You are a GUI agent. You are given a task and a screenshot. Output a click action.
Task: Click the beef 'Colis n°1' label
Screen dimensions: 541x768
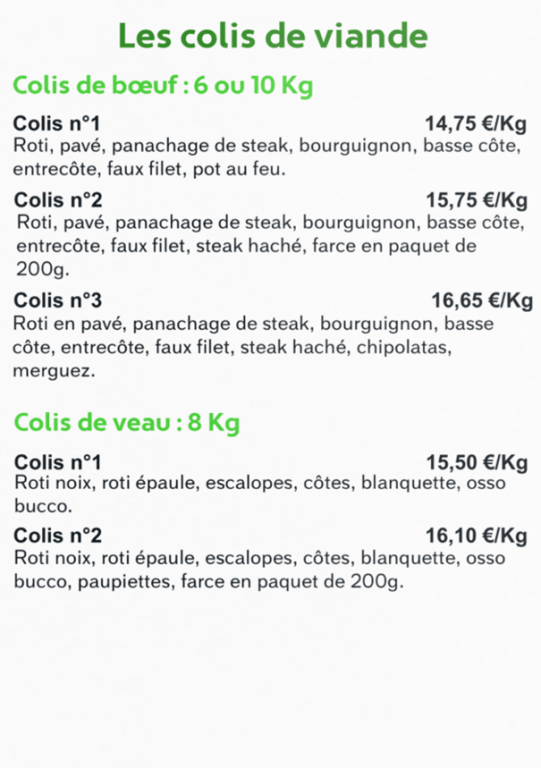(x=56, y=123)
